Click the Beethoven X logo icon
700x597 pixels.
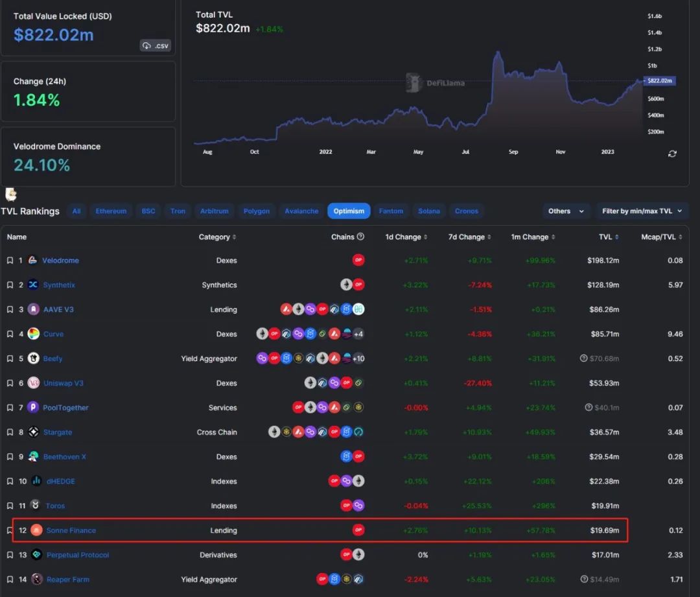click(34, 456)
